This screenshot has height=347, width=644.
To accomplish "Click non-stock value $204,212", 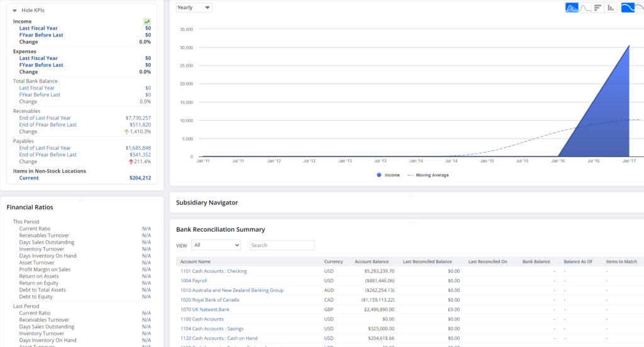I will point(140,178).
